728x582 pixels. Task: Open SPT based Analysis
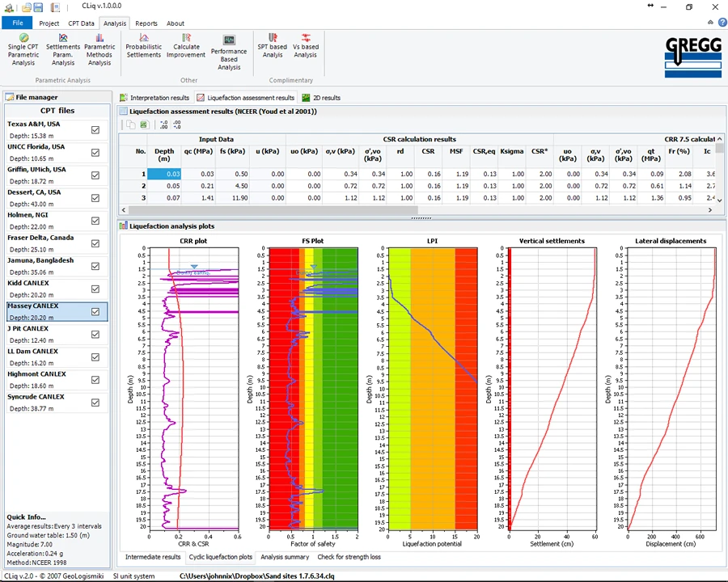point(273,45)
